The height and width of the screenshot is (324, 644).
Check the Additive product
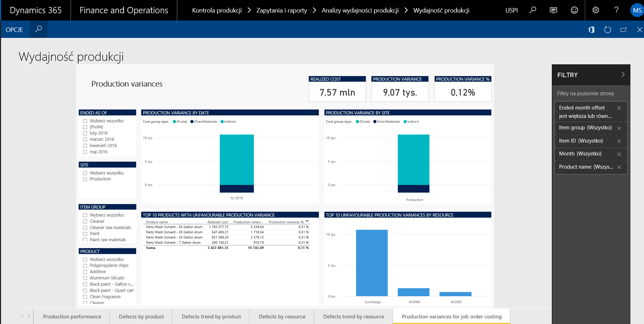click(x=85, y=272)
